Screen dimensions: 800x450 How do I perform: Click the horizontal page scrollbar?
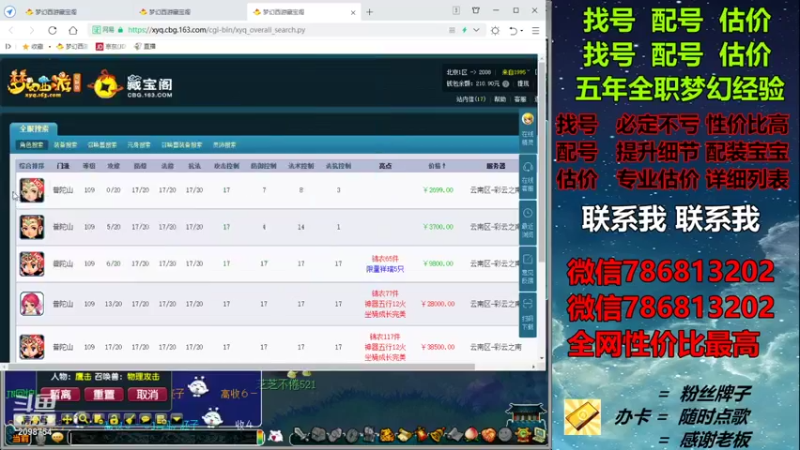[x=241, y=366]
